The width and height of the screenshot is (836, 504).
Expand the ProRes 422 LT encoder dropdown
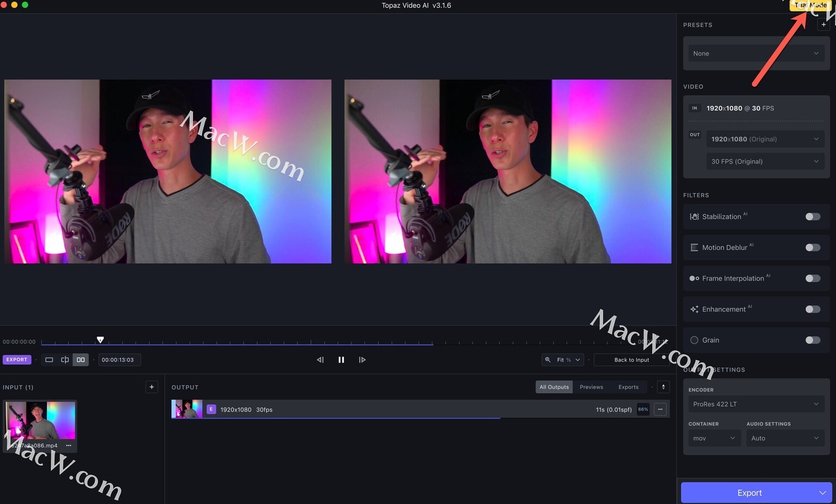click(x=756, y=404)
